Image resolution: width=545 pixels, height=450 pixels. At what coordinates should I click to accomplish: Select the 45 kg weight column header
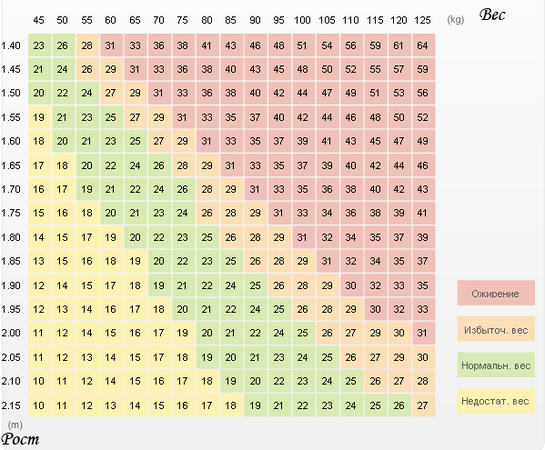pyautogui.click(x=39, y=20)
